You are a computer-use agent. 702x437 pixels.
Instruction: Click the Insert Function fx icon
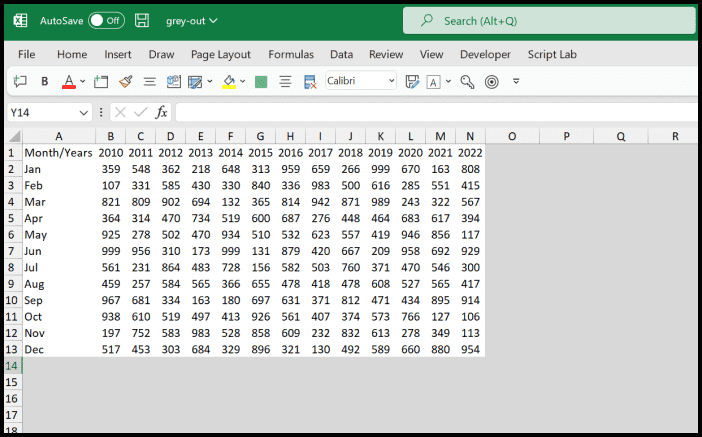[x=161, y=112]
